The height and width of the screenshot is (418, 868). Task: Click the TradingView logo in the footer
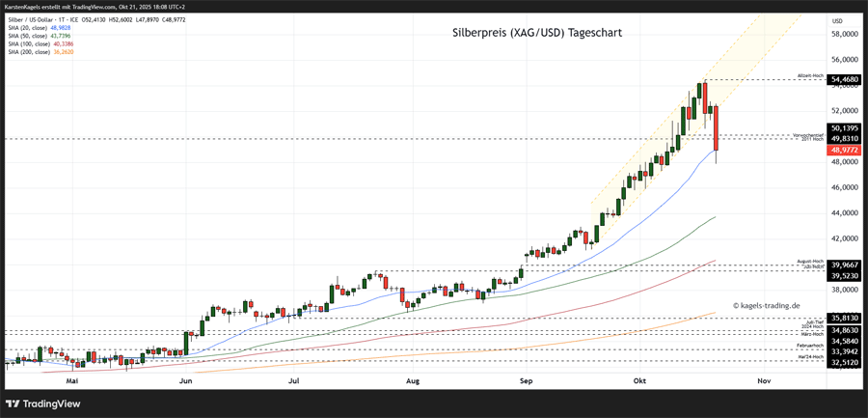[x=46, y=403]
